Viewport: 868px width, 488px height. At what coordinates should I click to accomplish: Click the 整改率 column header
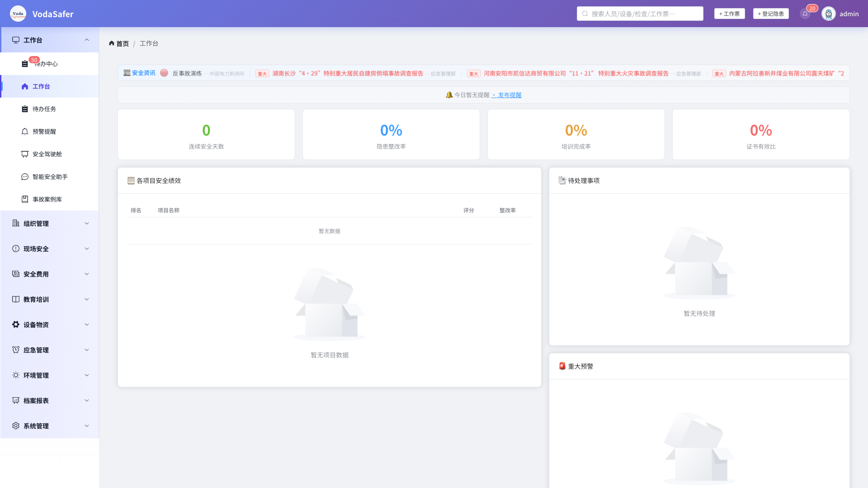[508, 210]
